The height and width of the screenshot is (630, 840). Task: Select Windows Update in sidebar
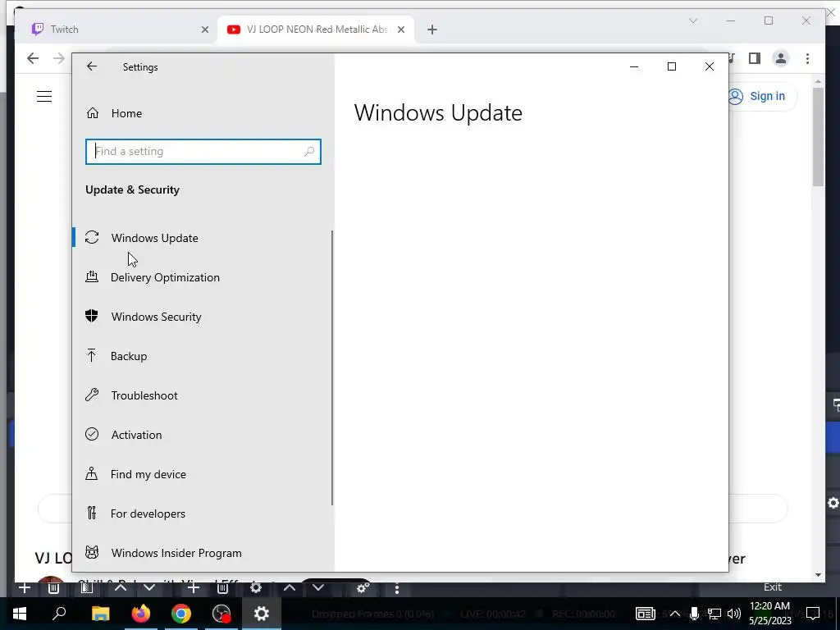(x=202, y=237)
